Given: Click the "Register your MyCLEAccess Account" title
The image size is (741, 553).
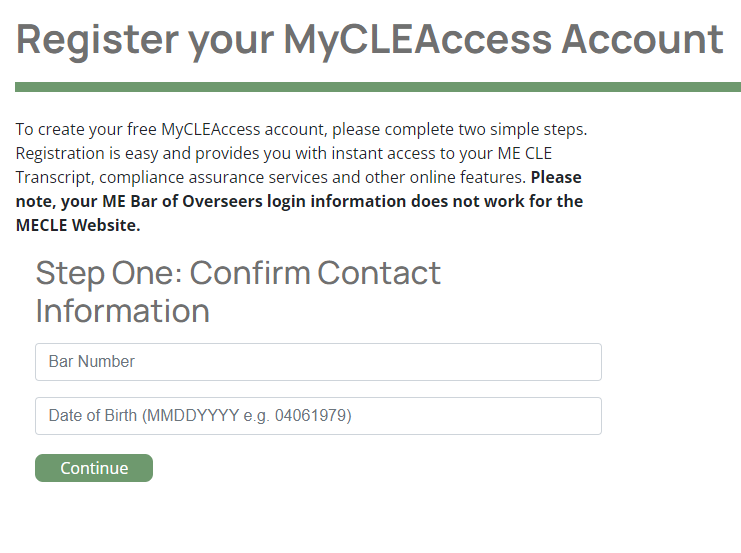Looking at the screenshot, I should 370,39.
